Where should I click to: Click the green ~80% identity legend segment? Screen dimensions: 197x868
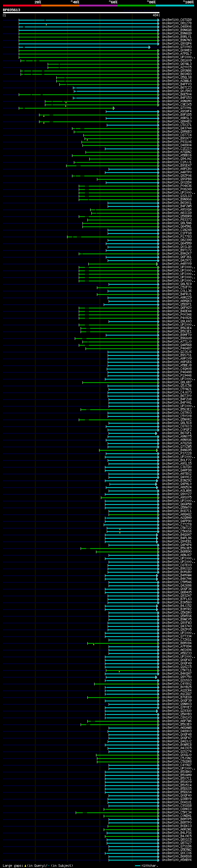click(137, 6)
